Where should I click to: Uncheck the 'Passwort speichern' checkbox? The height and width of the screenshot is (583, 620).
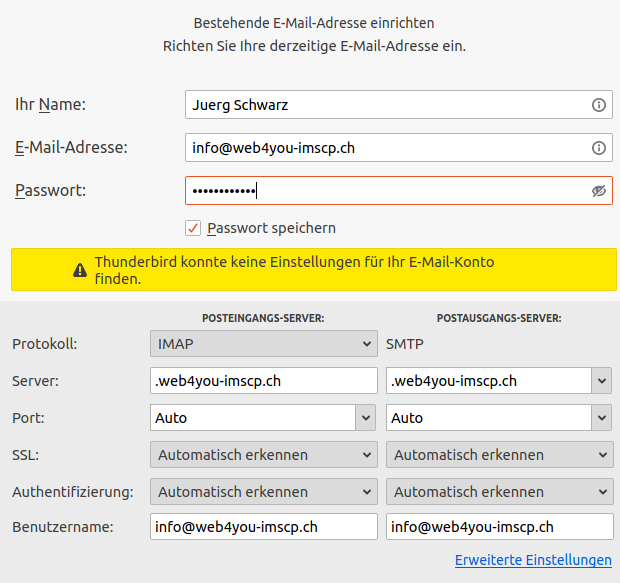click(193, 228)
